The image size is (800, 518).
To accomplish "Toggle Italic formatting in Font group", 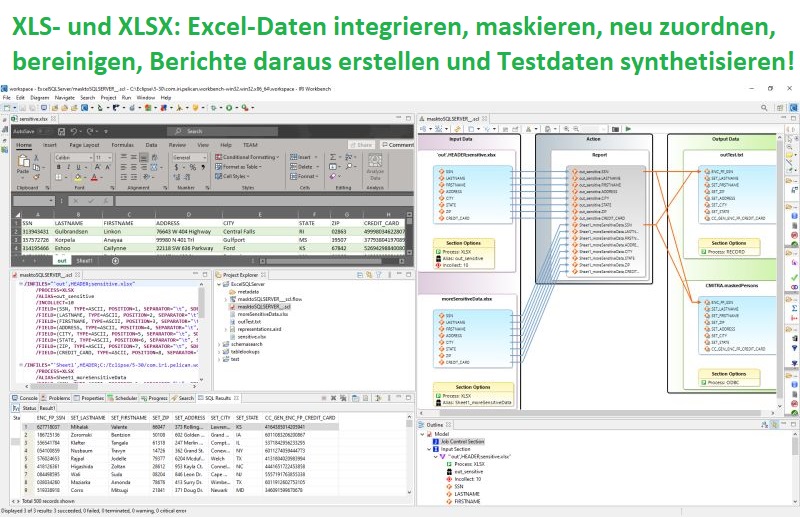I will pos(66,168).
